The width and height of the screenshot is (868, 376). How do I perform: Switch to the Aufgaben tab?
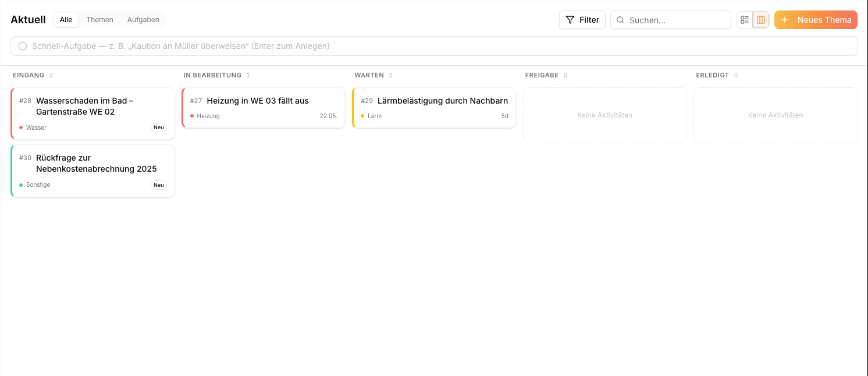tap(143, 20)
